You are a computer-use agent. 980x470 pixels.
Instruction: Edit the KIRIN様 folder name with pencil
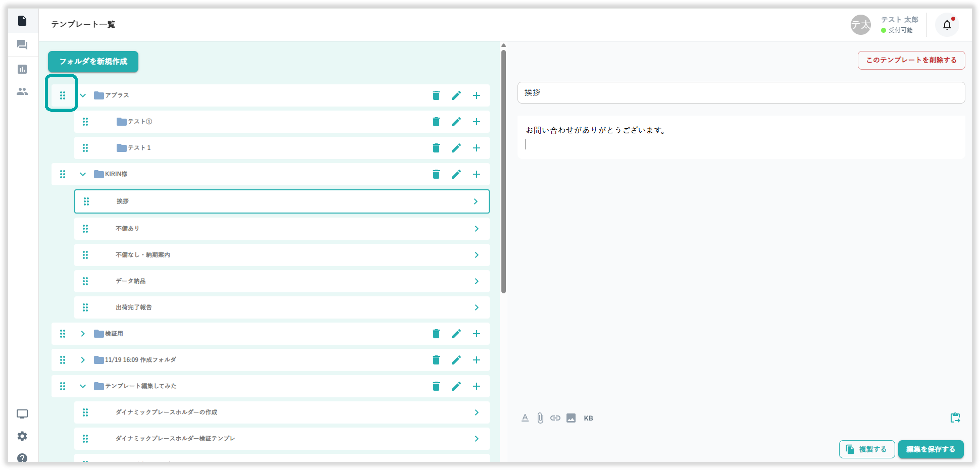point(456,174)
